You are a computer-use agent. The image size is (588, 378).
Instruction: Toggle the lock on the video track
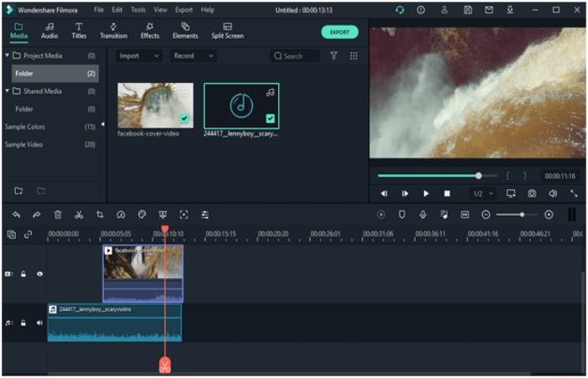point(24,274)
